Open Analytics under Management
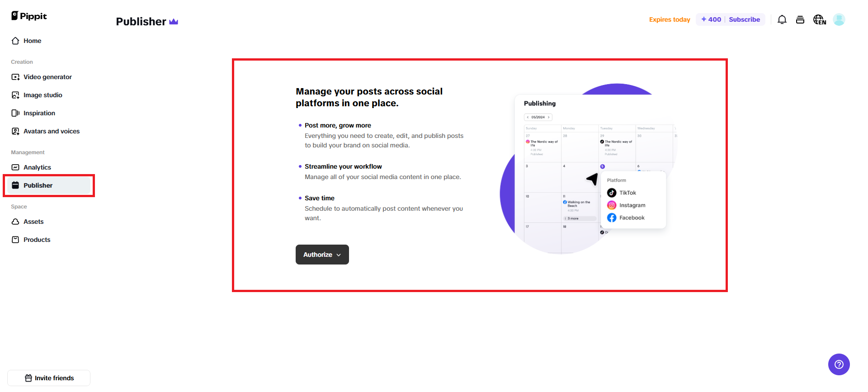The width and height of the screenshot is (868, 392). point(38,167)
